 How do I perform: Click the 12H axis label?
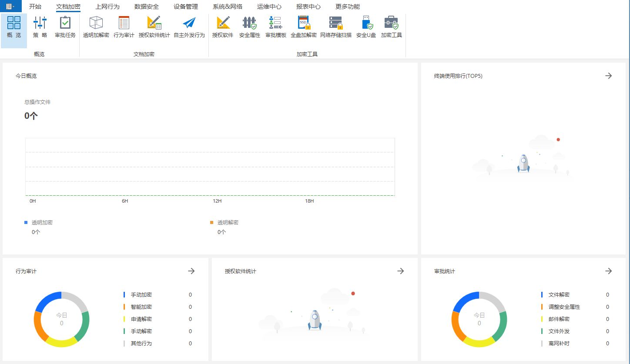(217, 201)
